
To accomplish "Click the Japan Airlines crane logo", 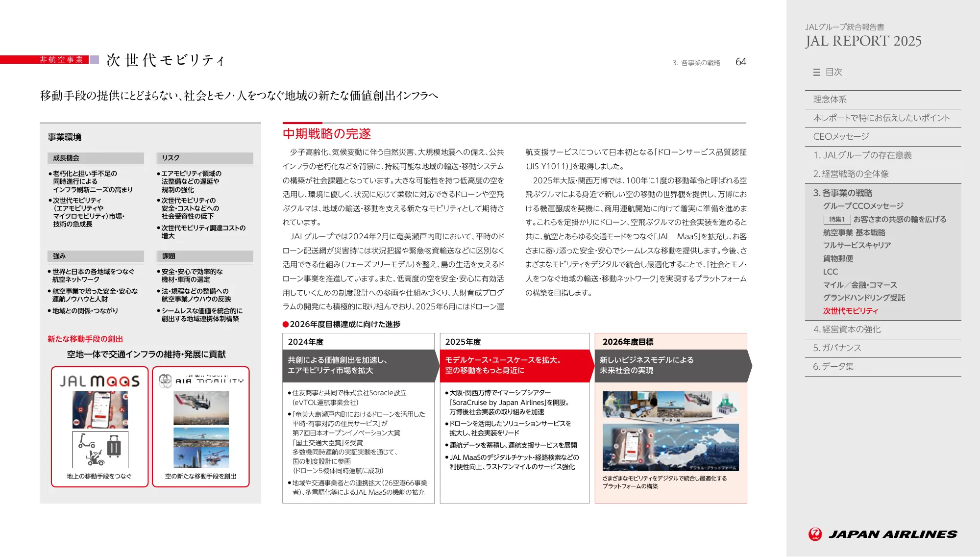I will [815, 534].
